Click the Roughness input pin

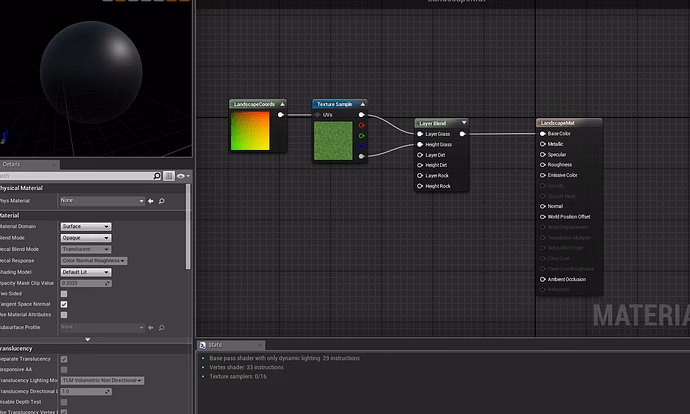pyautogui.click(x=543, y=165)
